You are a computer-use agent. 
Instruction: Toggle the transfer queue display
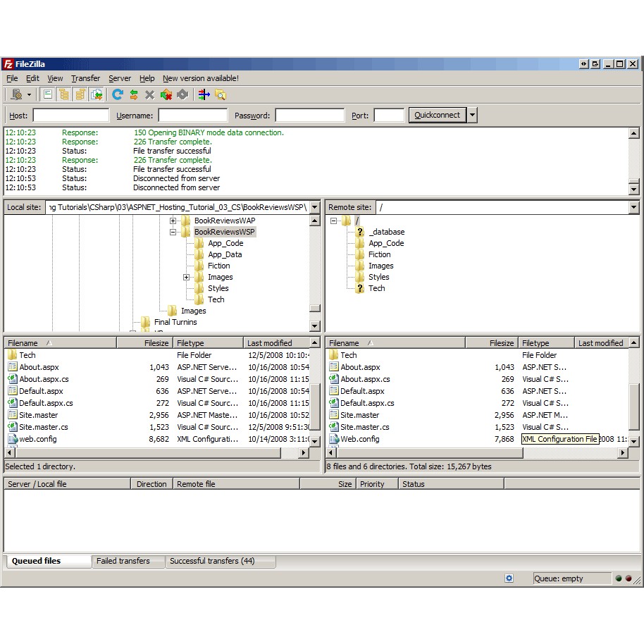click(96, 94)
